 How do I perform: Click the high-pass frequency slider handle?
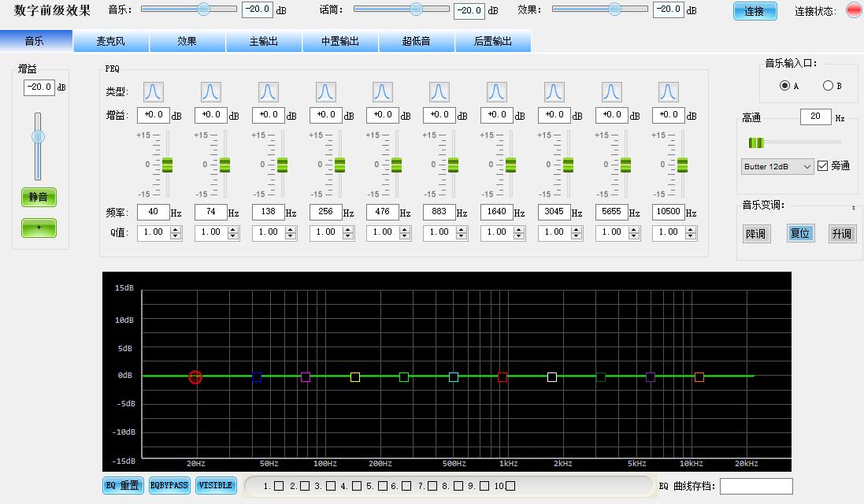coord(756,143)
